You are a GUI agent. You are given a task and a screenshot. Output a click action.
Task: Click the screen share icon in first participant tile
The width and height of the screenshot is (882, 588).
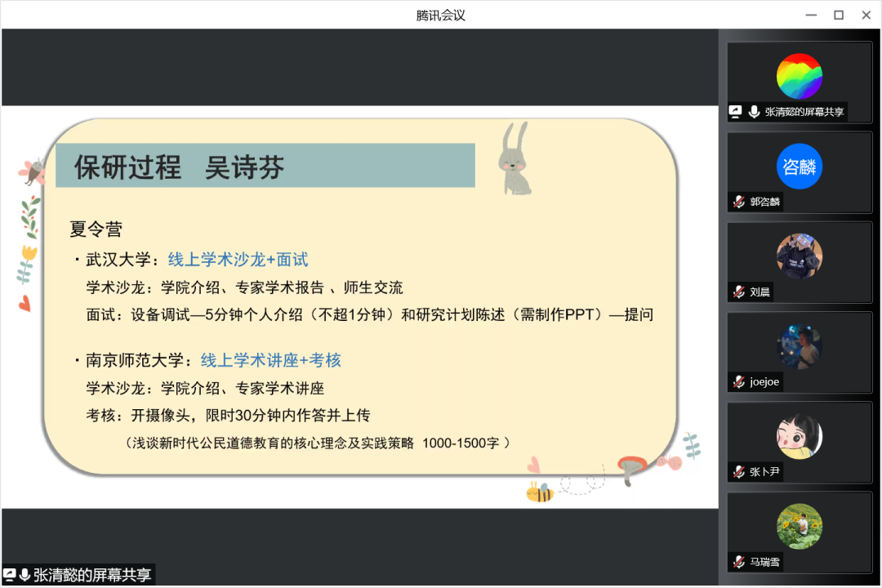pos(736,112)
